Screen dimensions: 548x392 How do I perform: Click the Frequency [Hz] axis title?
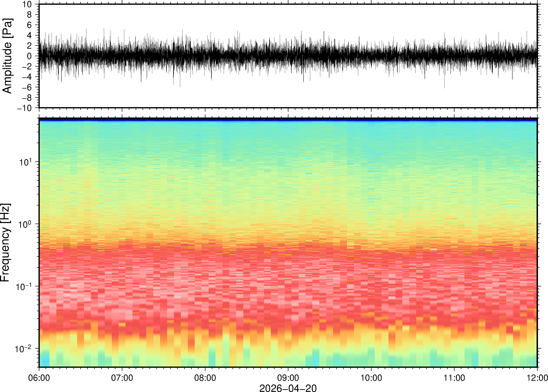click(x=5, y=242)
